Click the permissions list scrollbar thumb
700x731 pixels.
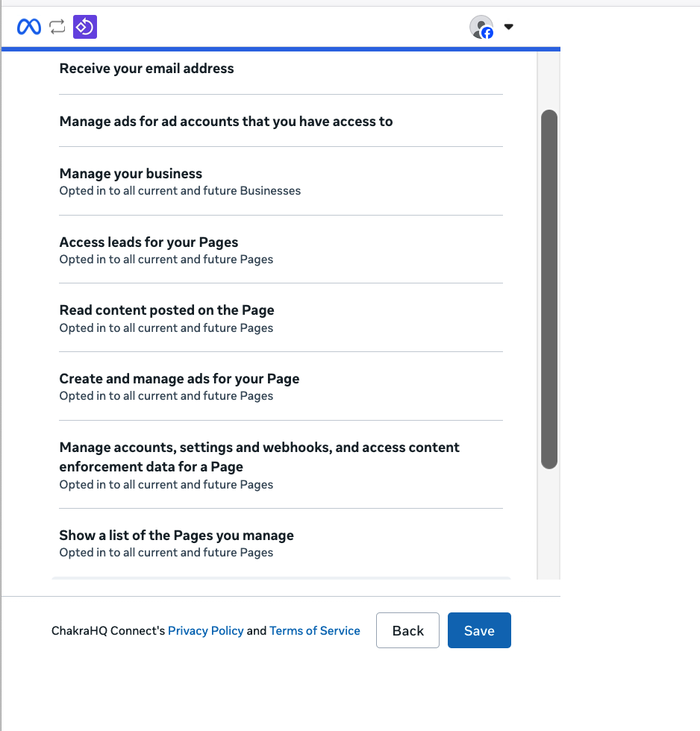click(x=549, y=289)
